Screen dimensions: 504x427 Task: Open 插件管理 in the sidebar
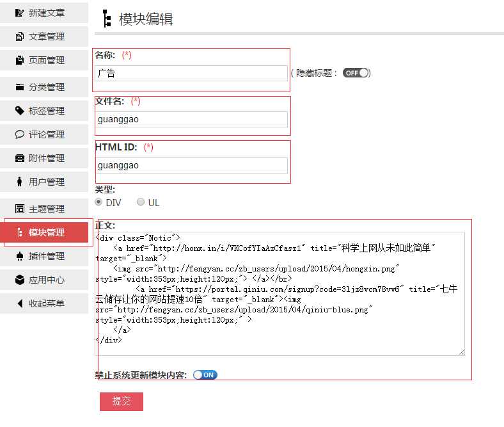44,256
